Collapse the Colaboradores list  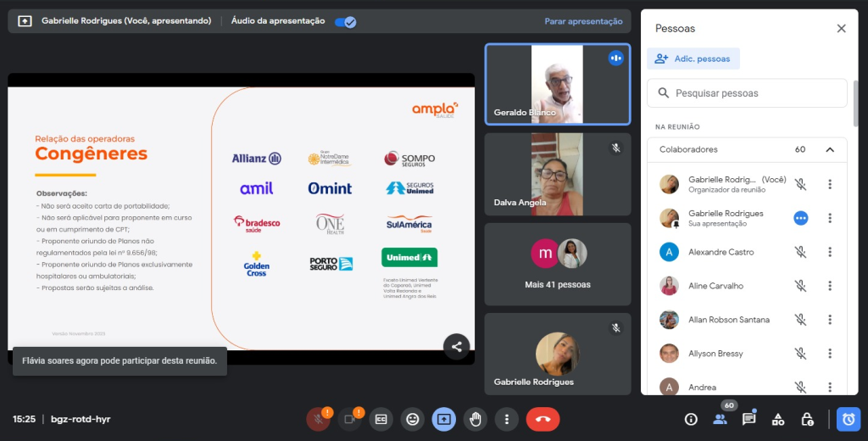tap(829, 150)
